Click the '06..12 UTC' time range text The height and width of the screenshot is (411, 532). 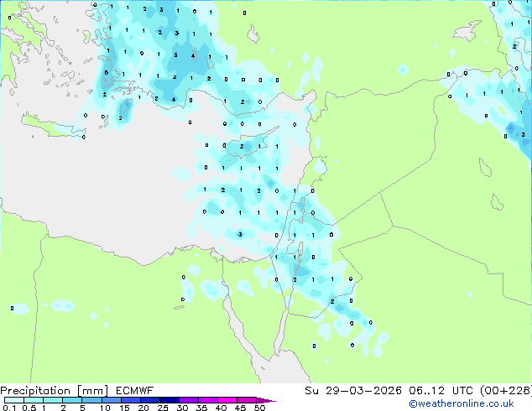tap(441, 391)
